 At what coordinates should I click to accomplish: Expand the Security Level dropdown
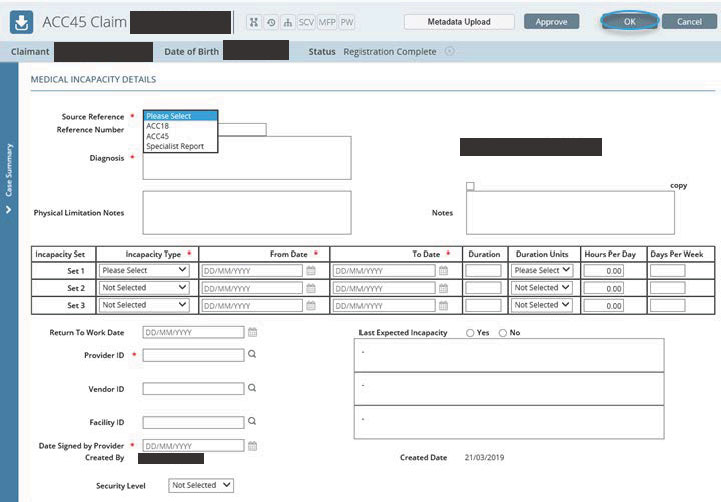coord(200,485)
